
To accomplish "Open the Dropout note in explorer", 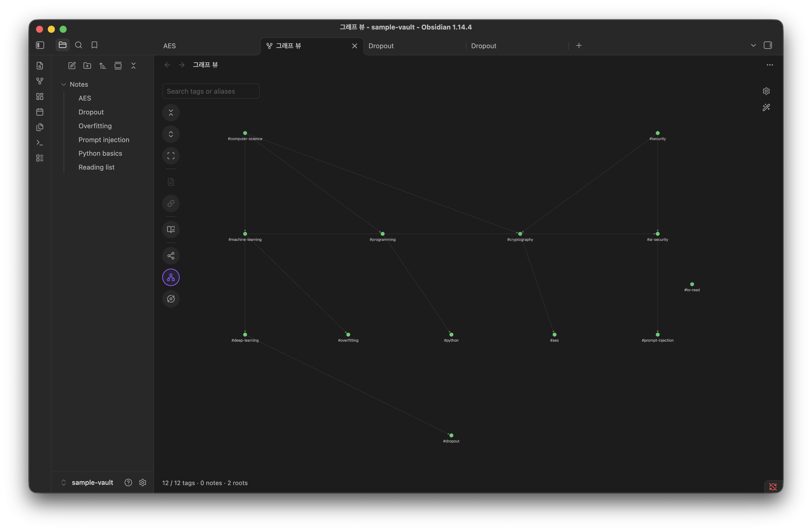I will point(91,112).
